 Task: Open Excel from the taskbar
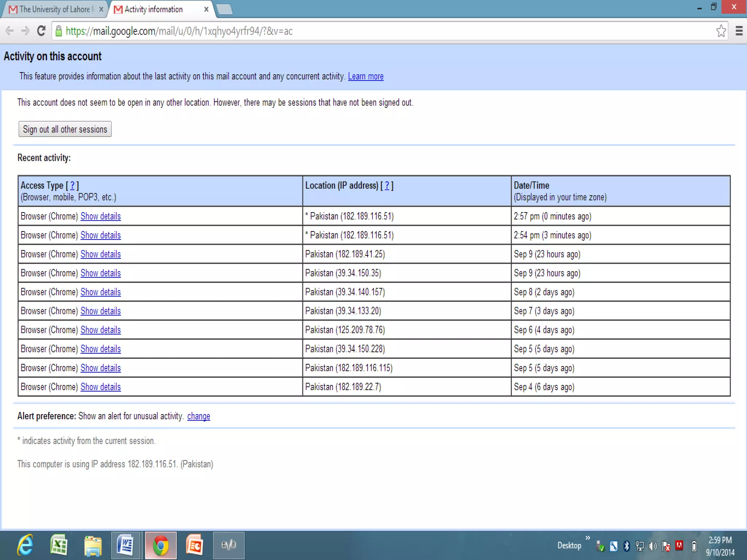59,545
